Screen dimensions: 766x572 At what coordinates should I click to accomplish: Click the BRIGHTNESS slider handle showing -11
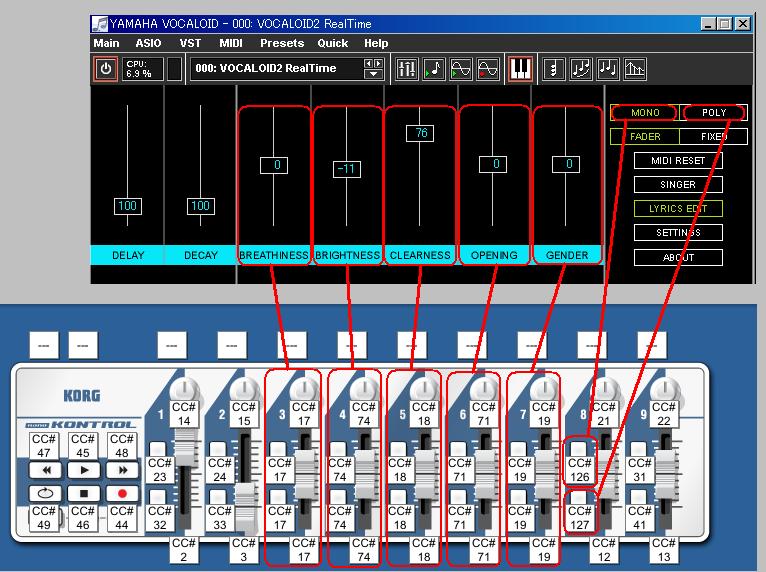point(346,169)
